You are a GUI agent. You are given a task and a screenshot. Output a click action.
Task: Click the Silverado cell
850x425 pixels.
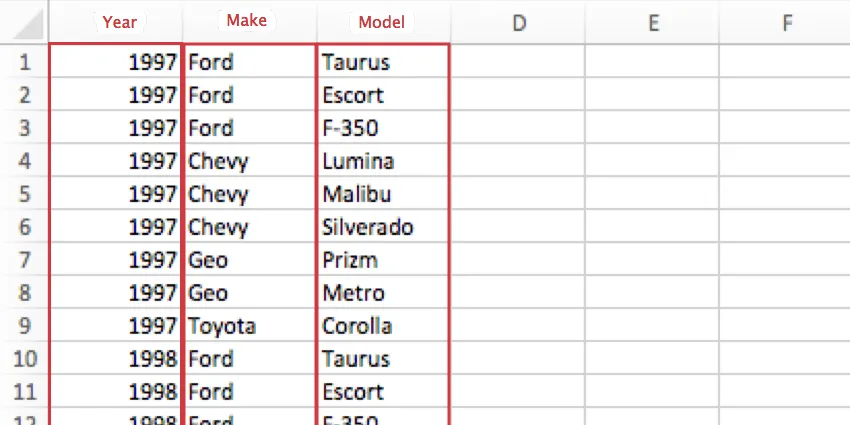pyautogui.click(x=367, y=227)
